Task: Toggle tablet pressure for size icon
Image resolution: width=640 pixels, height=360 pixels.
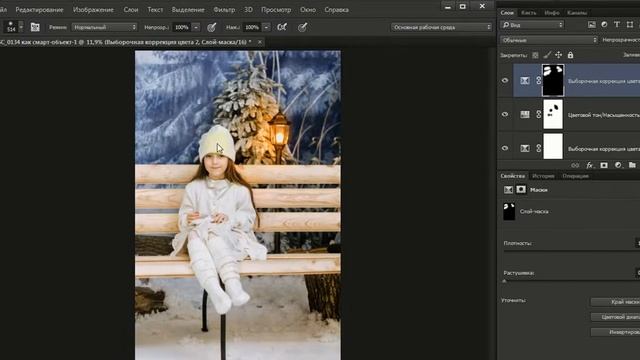Action: (302, 27)
